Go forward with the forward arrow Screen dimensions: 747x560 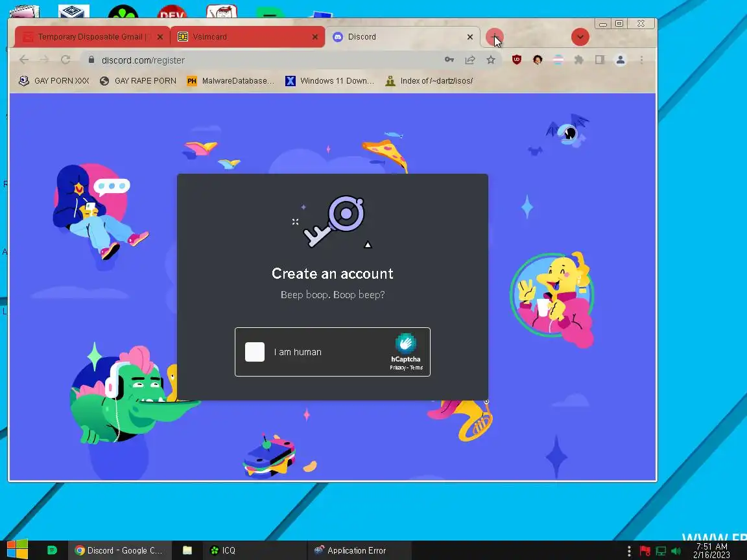[x=44, y=60]
